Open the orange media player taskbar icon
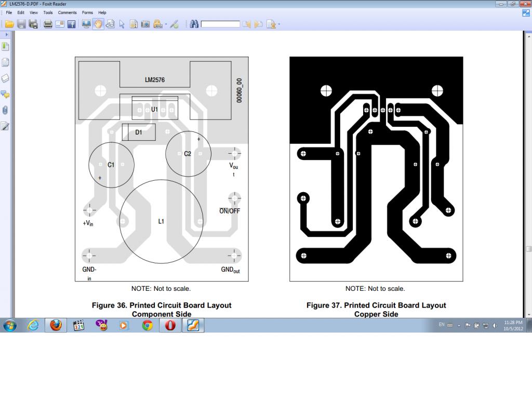This screenshot has width=532, height=415. [x=124, y=326]
